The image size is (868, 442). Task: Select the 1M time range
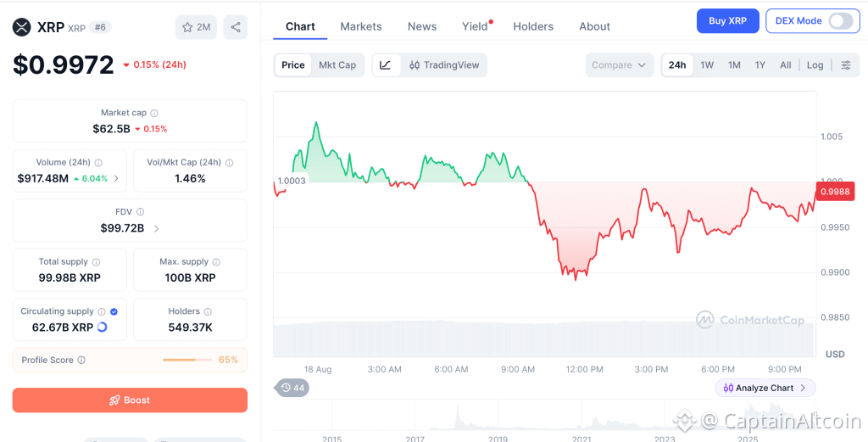tap(734, 65)
